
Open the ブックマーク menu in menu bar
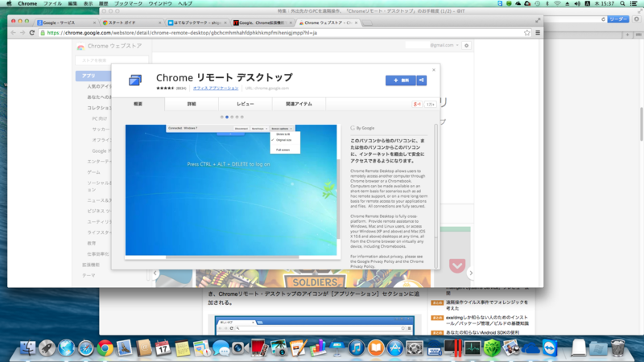click(x=128, y=3)
